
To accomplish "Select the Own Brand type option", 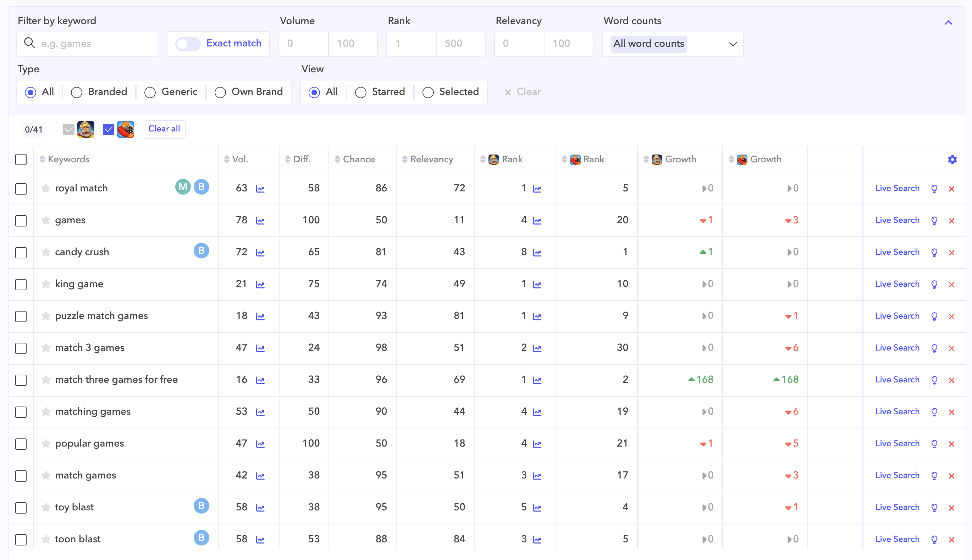I will pos(220,92).
